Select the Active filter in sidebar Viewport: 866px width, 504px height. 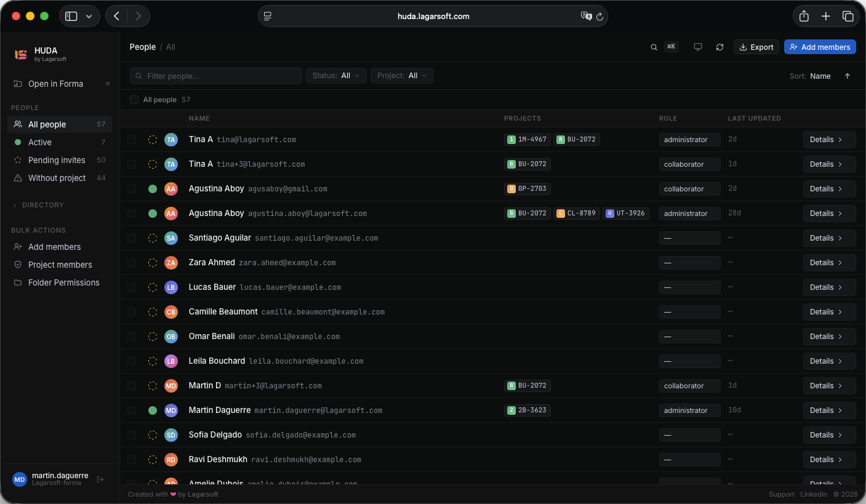point(60,142)
